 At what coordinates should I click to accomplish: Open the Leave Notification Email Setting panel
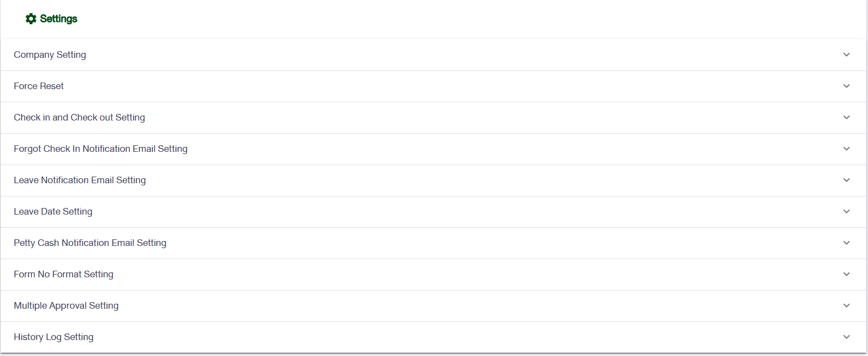click(80, 180)
